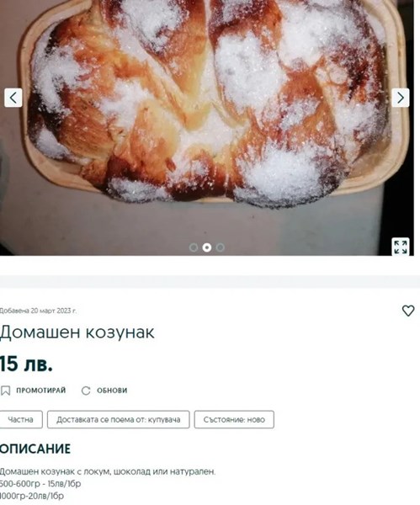Click the Доставката се поема от: купувача tag
This screenshot has height=505, width=420.
119,419
